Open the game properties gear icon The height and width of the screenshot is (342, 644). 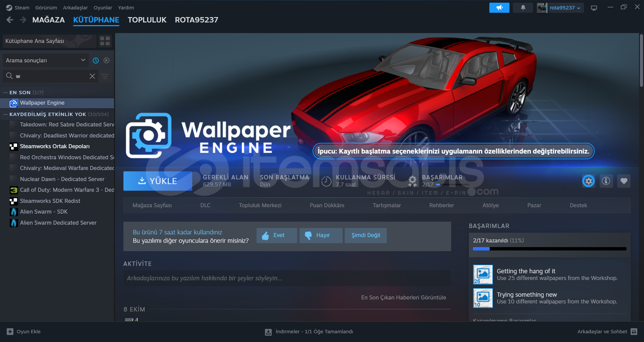588,181
